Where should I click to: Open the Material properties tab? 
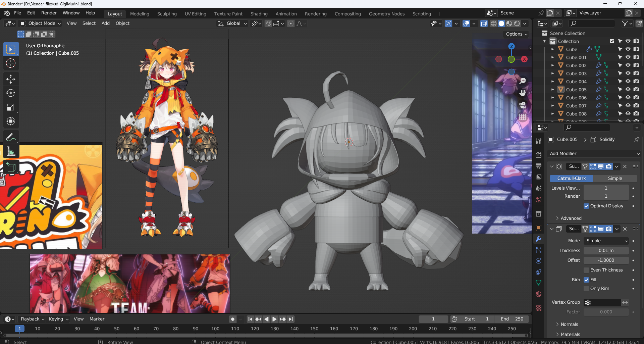538,294
